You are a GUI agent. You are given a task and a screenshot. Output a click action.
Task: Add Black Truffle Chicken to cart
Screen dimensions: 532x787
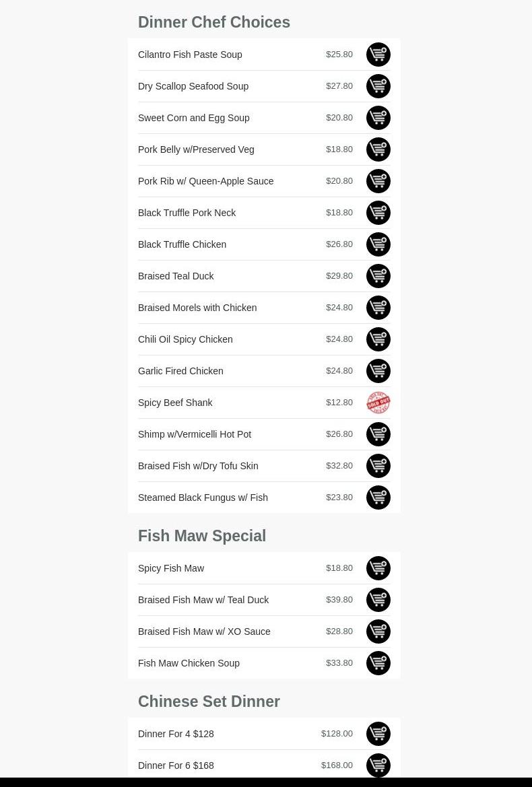(x=378, y=244)
